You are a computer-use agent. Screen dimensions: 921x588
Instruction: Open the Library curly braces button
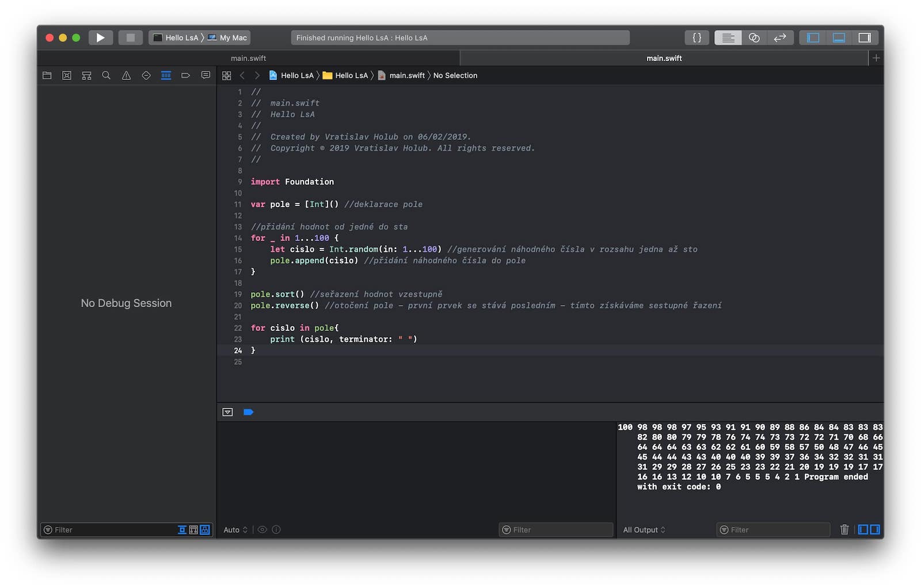pos(697,38)
